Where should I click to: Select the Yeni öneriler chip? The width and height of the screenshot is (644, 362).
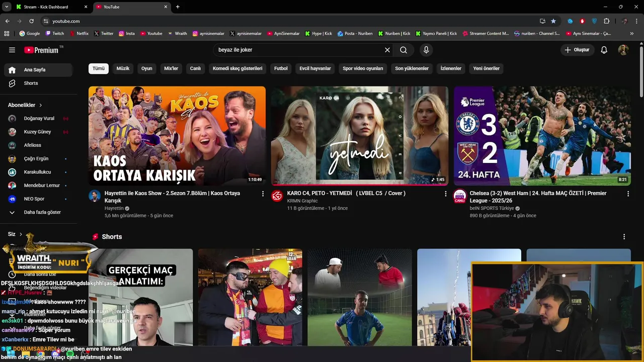[x=487, y=68]
